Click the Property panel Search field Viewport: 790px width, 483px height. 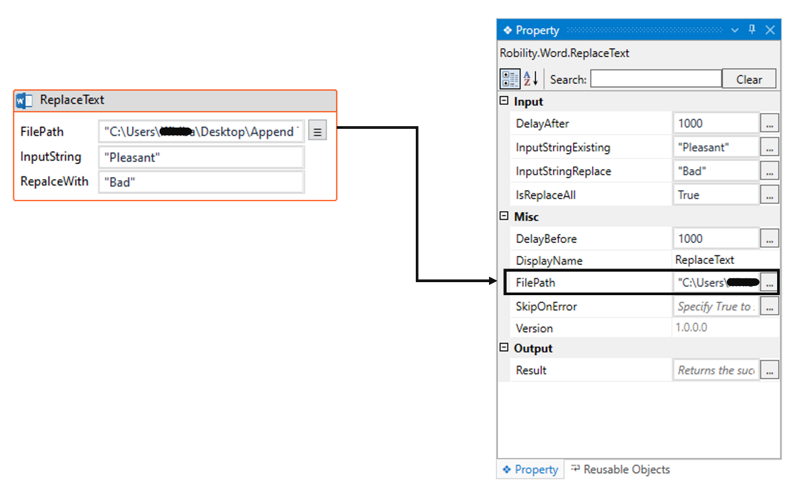pyautogui.click(x=655, y=79)
